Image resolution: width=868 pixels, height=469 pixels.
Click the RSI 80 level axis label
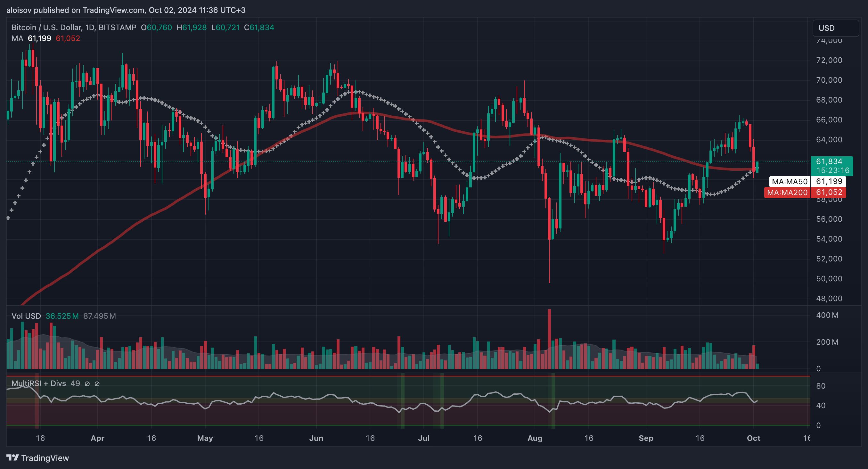click(821, 386)
